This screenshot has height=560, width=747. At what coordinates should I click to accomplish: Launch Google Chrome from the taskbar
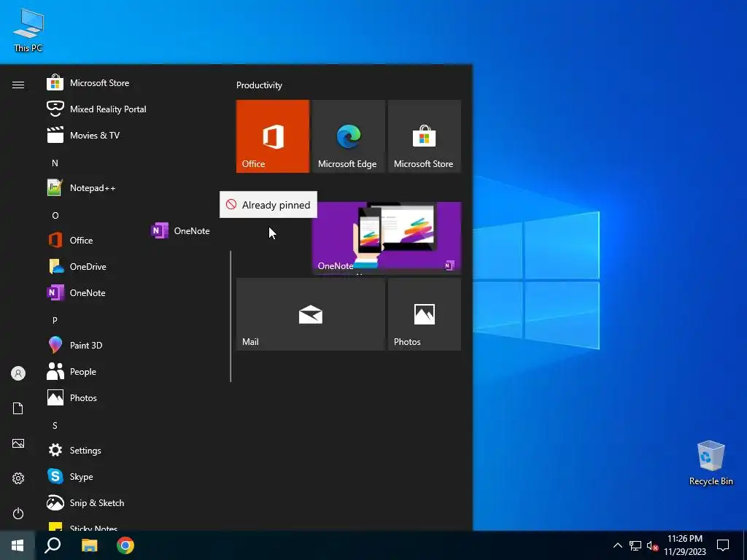(125, 545)
